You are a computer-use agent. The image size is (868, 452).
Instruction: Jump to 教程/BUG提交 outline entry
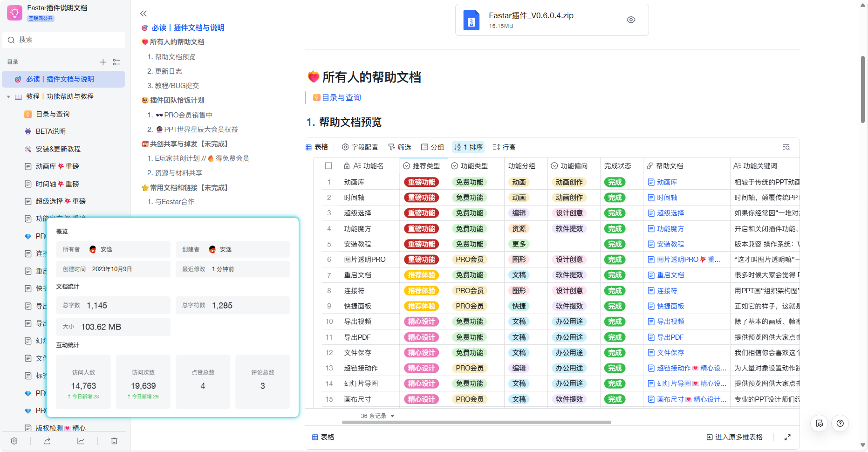177,86
